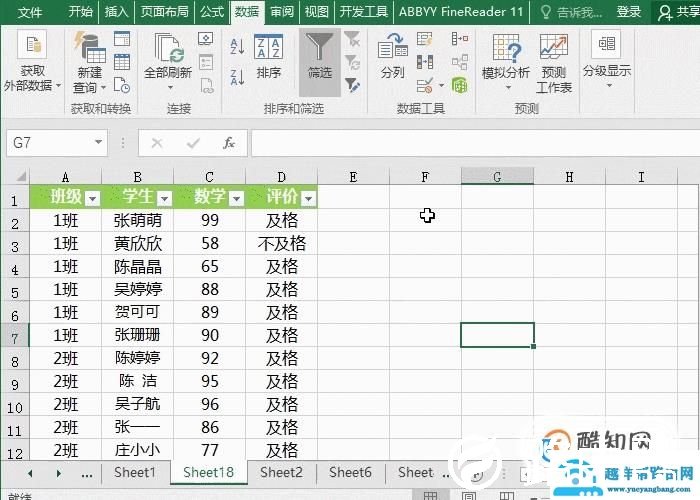
Task: Switch to Review (审阅) tab
Action: (x=282, y=12)
